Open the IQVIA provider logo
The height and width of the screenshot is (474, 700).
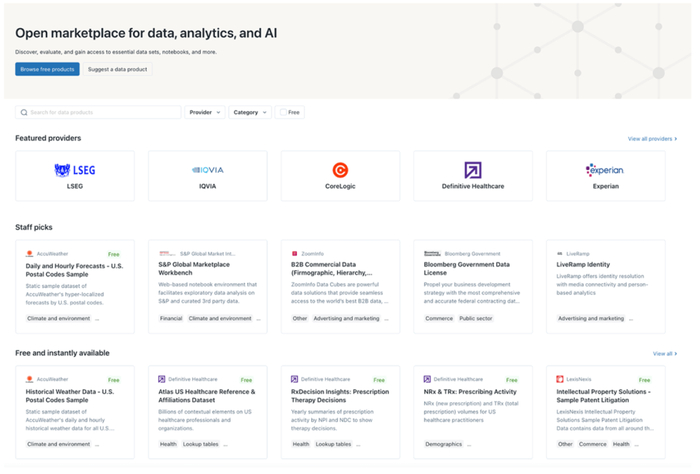tap(208, 170)
